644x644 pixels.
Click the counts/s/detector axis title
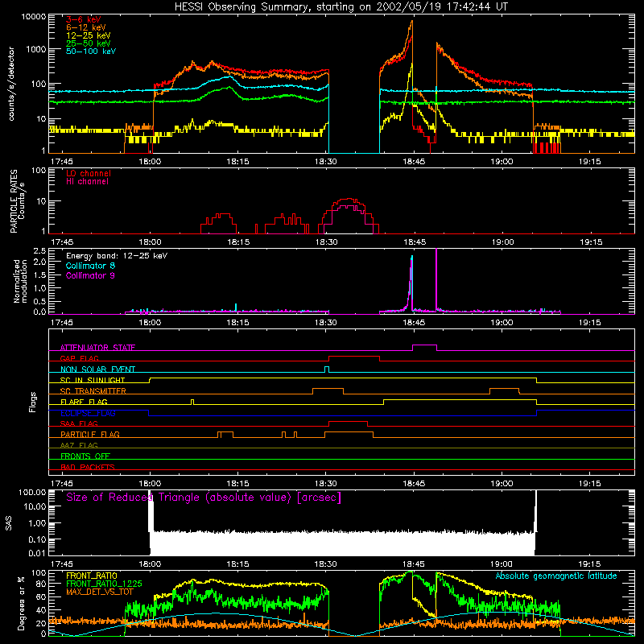tap(11, 84)
